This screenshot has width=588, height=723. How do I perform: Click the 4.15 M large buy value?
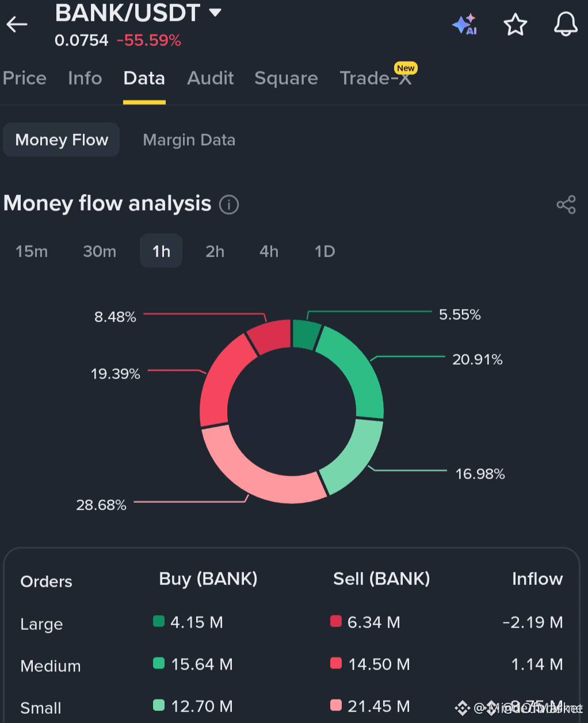(197, 622)
